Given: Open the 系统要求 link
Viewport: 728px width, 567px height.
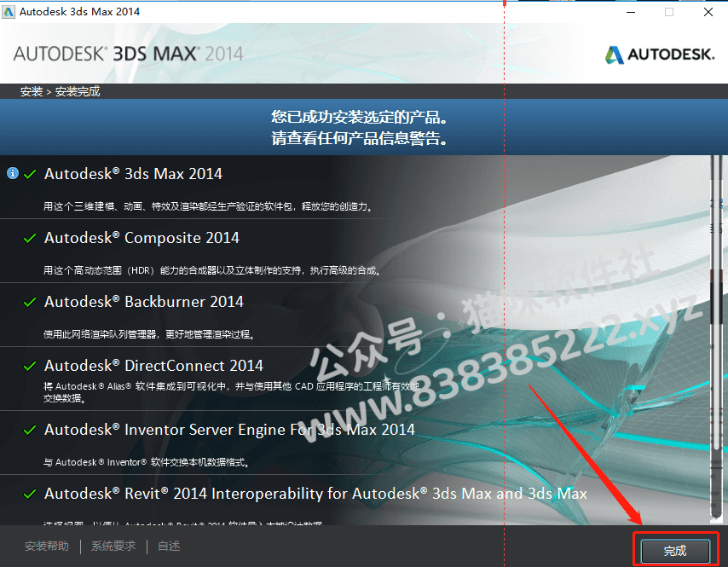Looking at the screenshot, I should coord(113,546).
